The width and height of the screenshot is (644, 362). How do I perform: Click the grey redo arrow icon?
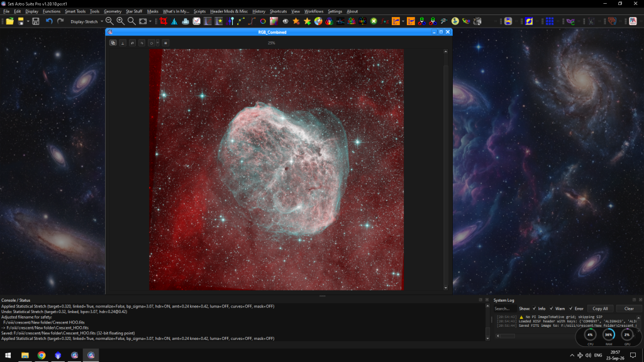pos(60,21)
